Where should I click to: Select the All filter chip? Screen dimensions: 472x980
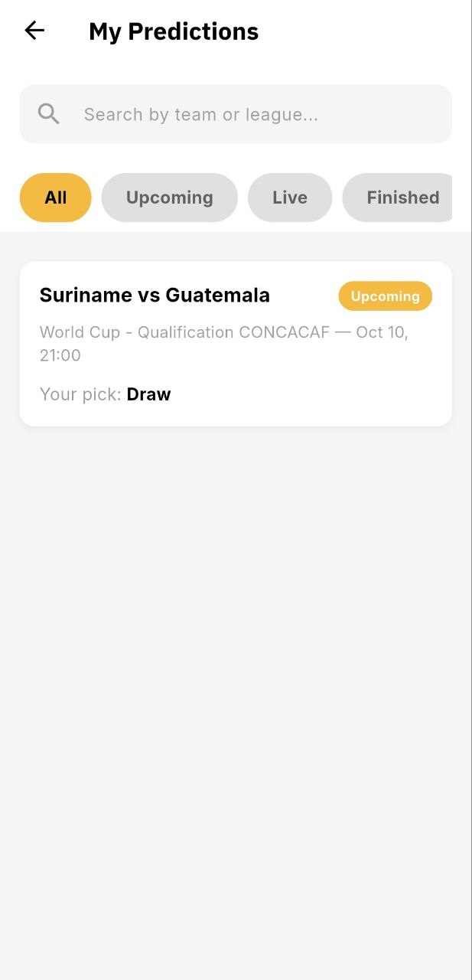[x=55, y=198]
